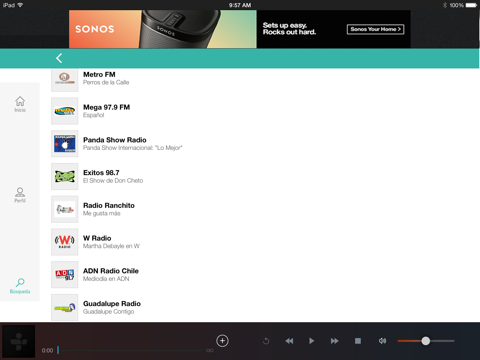The width and height of the screenshot is (480, 360).
Task: Open the now-playing album art thumbnail
Action: 19,341
